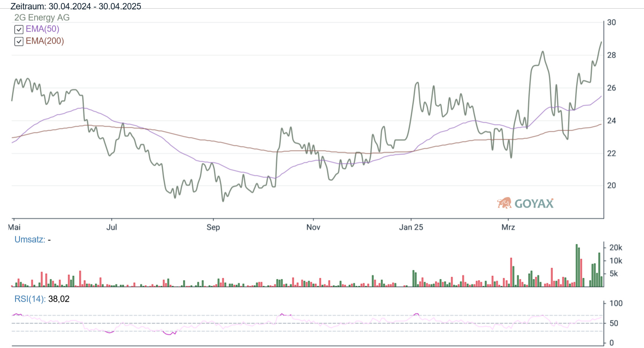Click the Mai x-axis label
The width and height of the screenshot is (644, 348).
click(x=14, y=227)
